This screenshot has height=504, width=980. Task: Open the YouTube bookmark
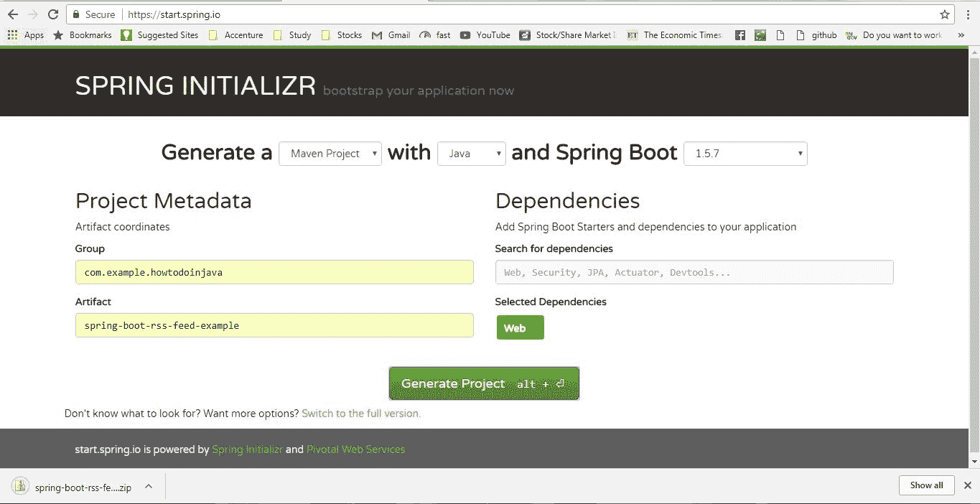point(485,34)
